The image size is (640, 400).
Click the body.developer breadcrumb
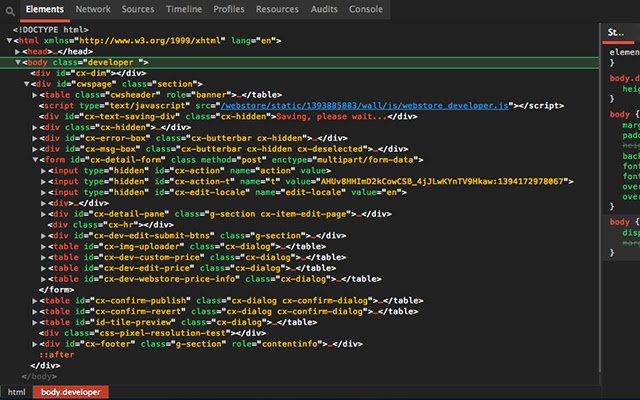point(71,392)
